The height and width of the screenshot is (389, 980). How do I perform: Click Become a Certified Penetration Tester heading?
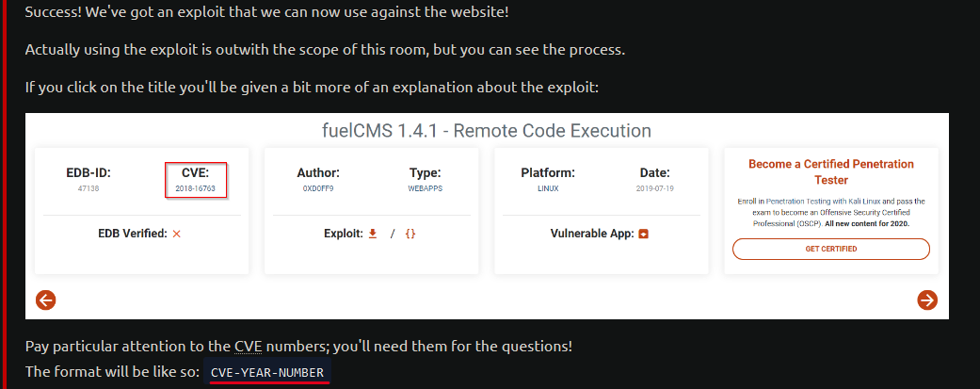coord(830,172)
